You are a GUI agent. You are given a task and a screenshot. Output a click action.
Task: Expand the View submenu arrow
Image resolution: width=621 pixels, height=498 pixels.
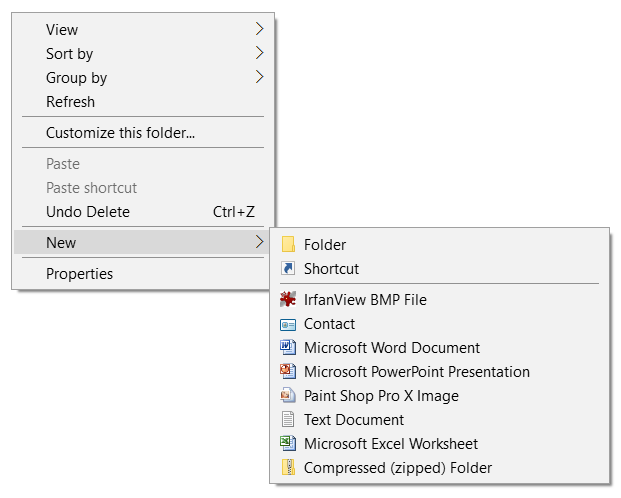tap(259, 29)
